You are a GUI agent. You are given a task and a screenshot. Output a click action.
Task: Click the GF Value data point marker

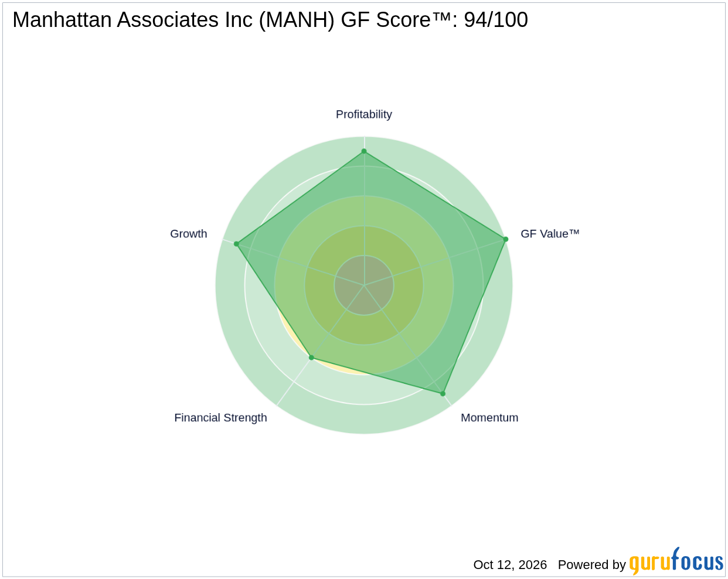(x=506, y=239)
